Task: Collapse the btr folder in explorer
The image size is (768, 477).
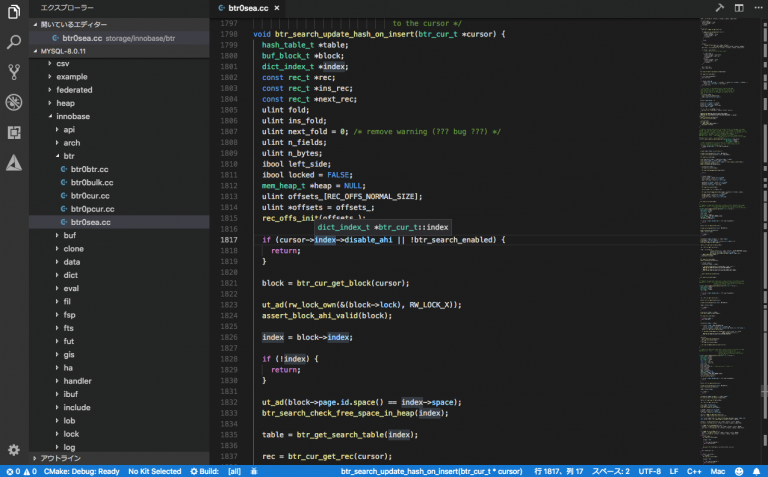Action: pyautogui.click(x=68, y=156)
